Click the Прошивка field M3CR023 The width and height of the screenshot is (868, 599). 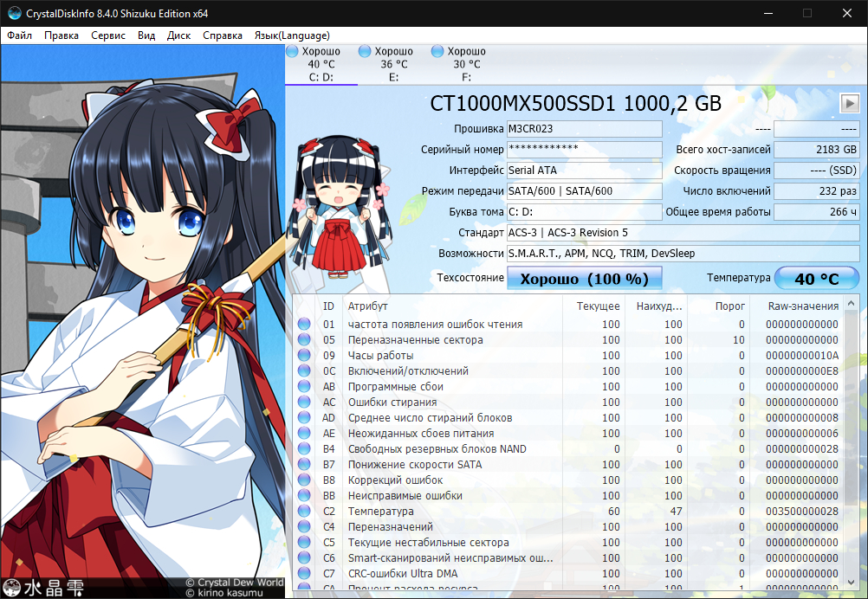click(585, 129)
